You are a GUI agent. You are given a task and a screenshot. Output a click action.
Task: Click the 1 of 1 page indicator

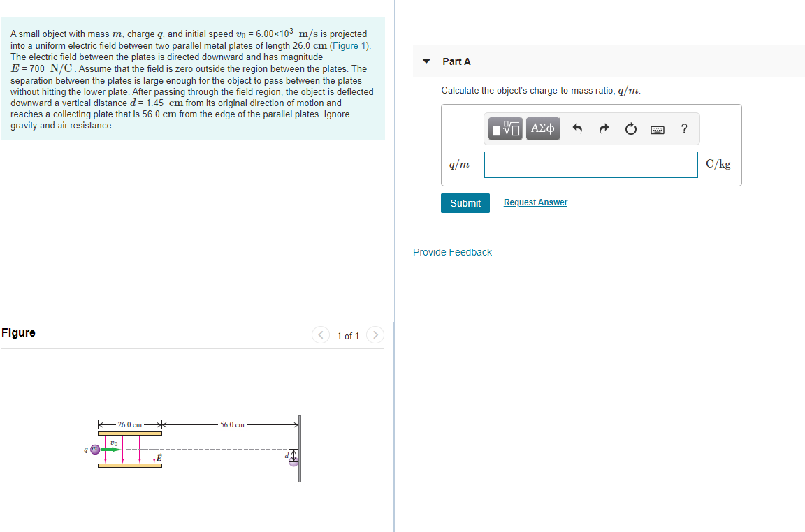pos(347,336)
